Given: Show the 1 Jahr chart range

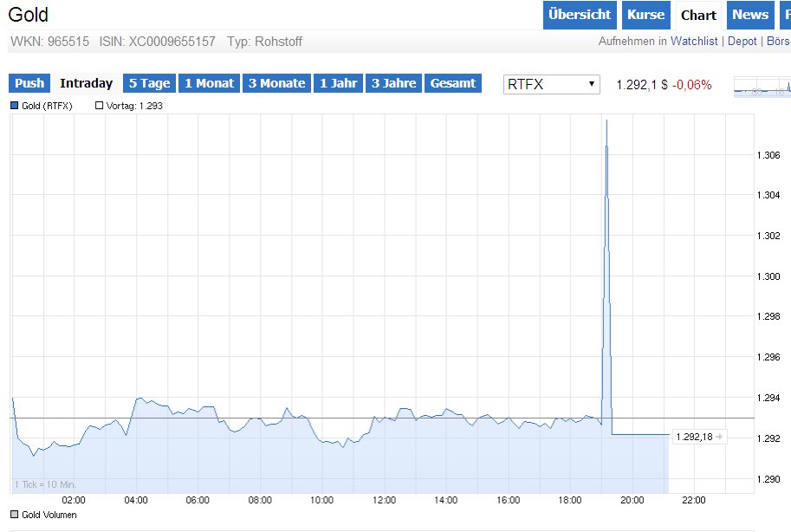Looking at the screenshot, I should tap(339, 83).
